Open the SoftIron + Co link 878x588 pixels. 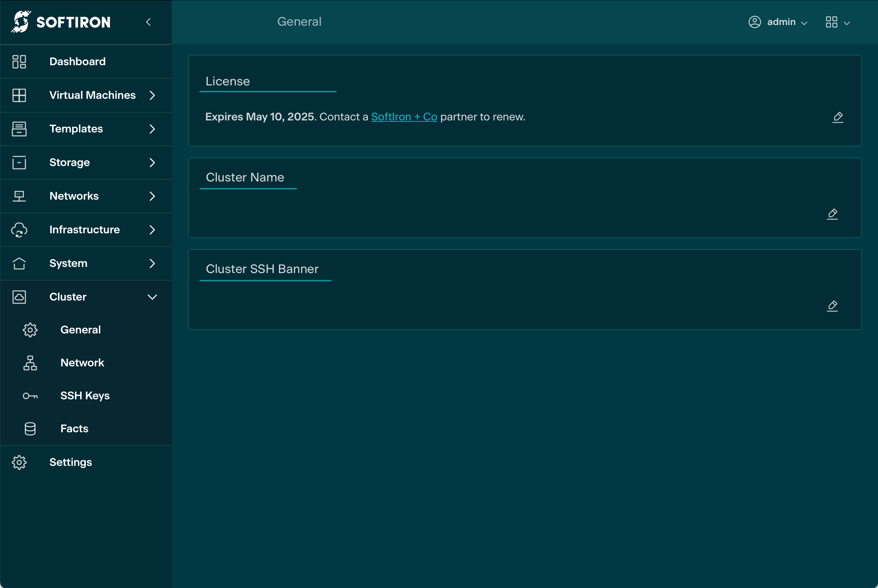pyautogui.click(x=404, y=117)
